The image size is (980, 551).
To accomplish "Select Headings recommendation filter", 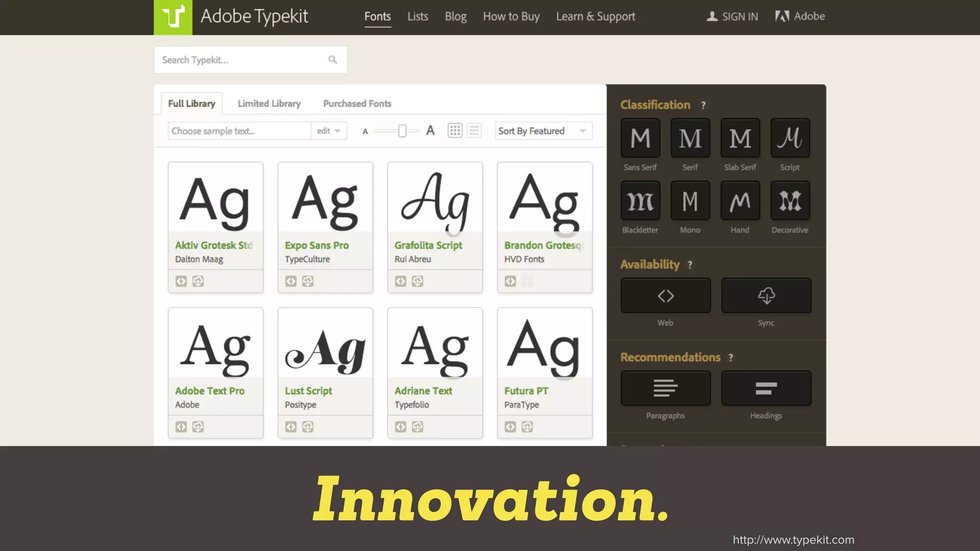I will click(766, 388).
